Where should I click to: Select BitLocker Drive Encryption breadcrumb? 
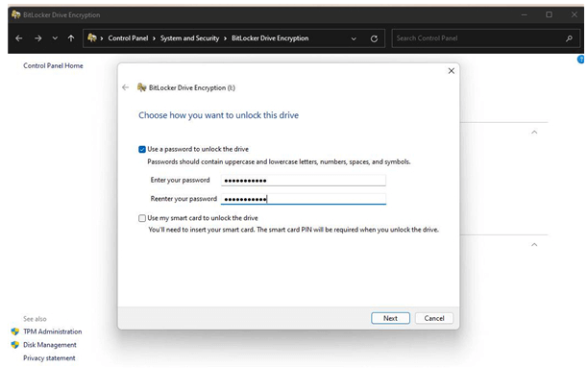click(270, 38)
